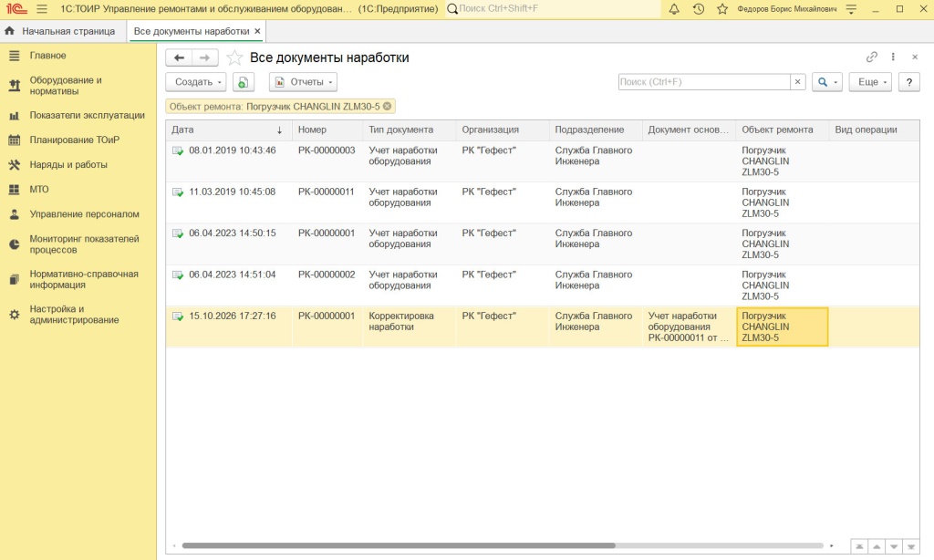Open Планирование ТОиР section
Image resolution: width=934 pixels, height=560 pixels.
click(x=75, y=140)
